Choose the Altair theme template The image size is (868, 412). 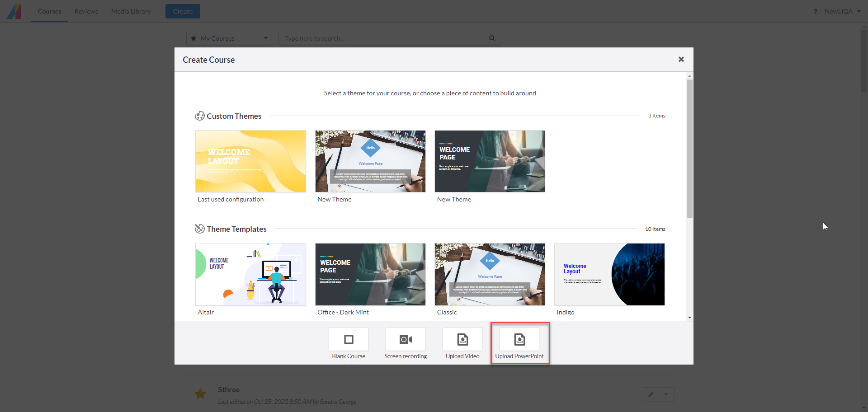click(x=250, y=274)
